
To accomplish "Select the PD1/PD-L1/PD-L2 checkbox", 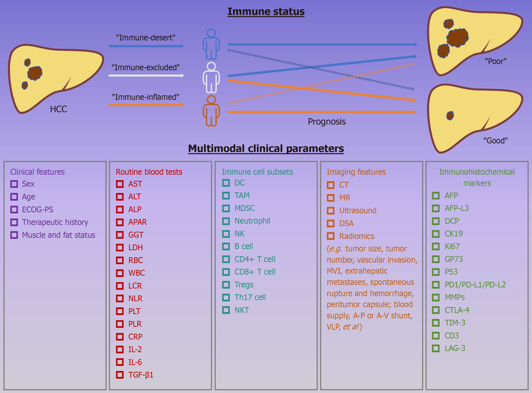I will pos(436,284).
